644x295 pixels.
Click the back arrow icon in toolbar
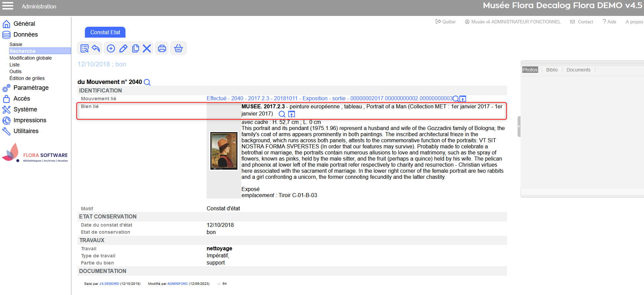point(96,48)
